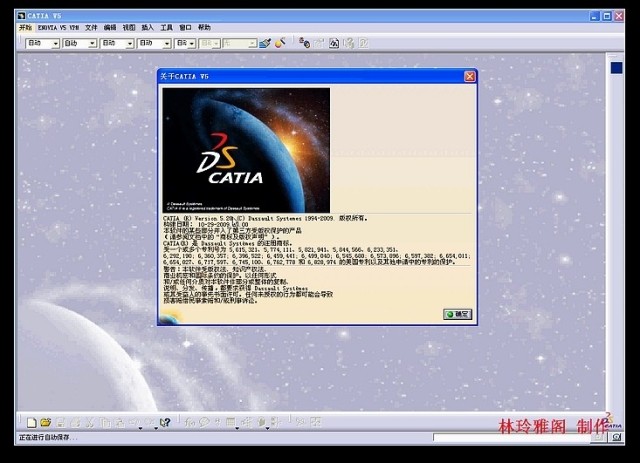
Task: Close the 关于CATIA V5 dialog with the X
Action: (470, 76)
